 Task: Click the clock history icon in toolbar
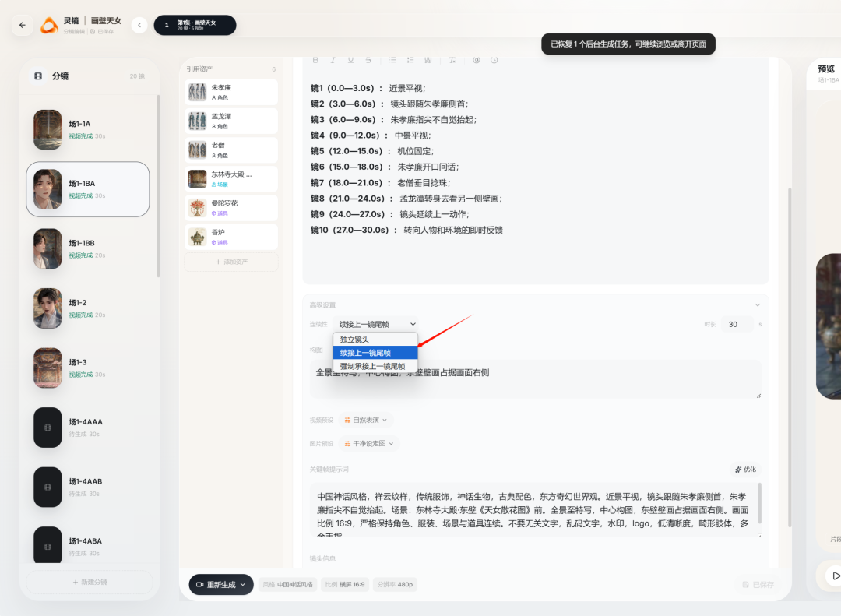coord(494,60)
